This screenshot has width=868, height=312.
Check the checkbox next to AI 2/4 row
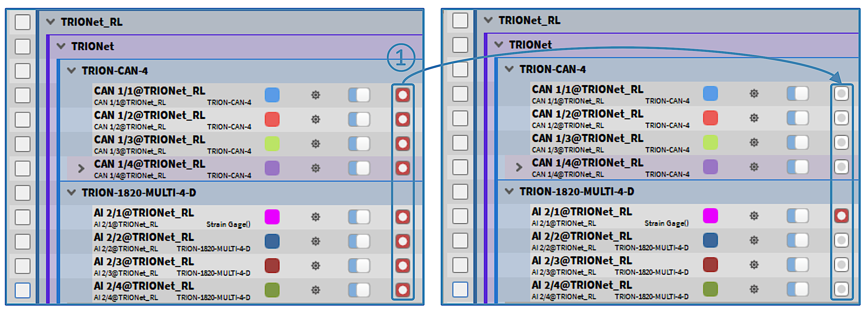22,290
